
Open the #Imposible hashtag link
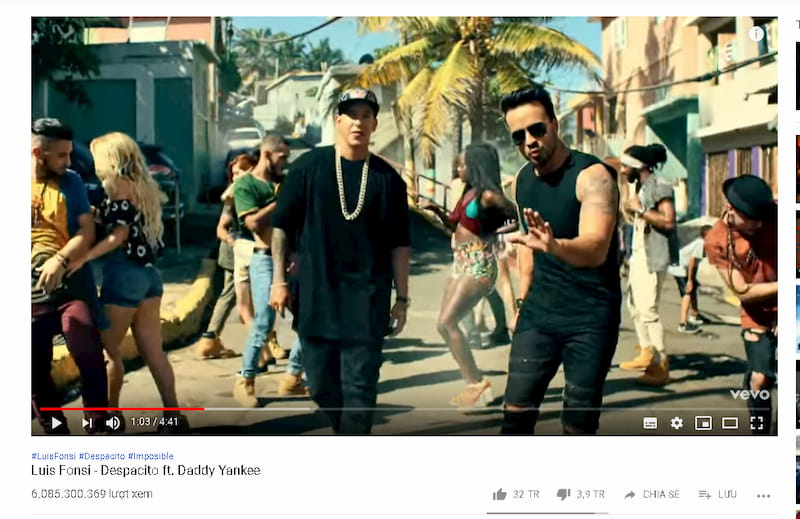151,456
